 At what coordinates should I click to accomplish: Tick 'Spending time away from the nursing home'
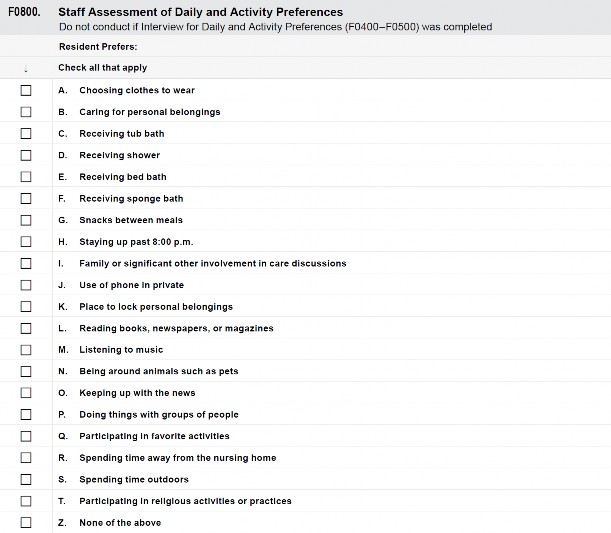tap(26, 458)
